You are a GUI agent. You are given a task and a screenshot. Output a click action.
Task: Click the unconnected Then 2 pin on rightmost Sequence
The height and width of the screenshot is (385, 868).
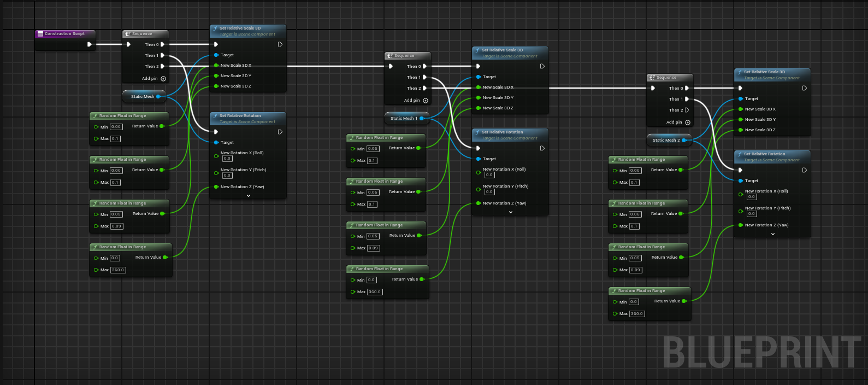point(687,110)
